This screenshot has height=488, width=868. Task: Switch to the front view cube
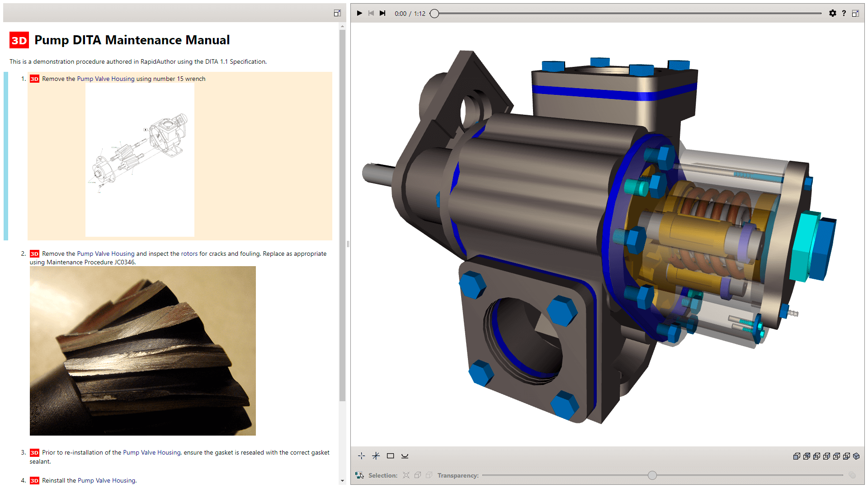[797, 456]
